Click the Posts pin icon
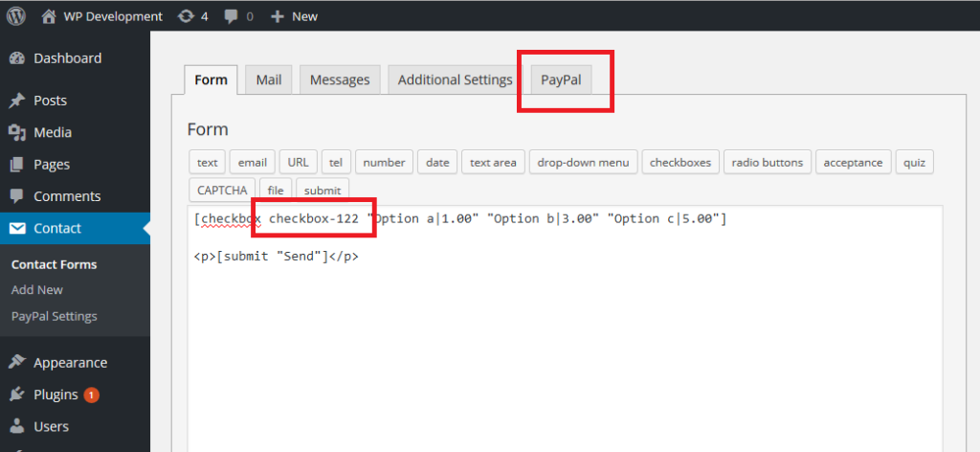980x452 pixels. click(17, 101)
